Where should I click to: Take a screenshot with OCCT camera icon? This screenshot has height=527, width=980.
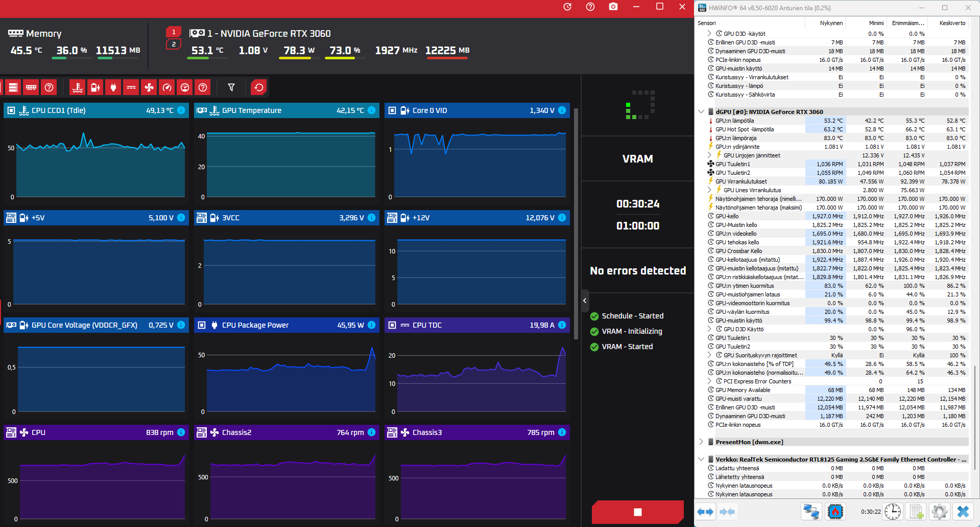point(613,7)
